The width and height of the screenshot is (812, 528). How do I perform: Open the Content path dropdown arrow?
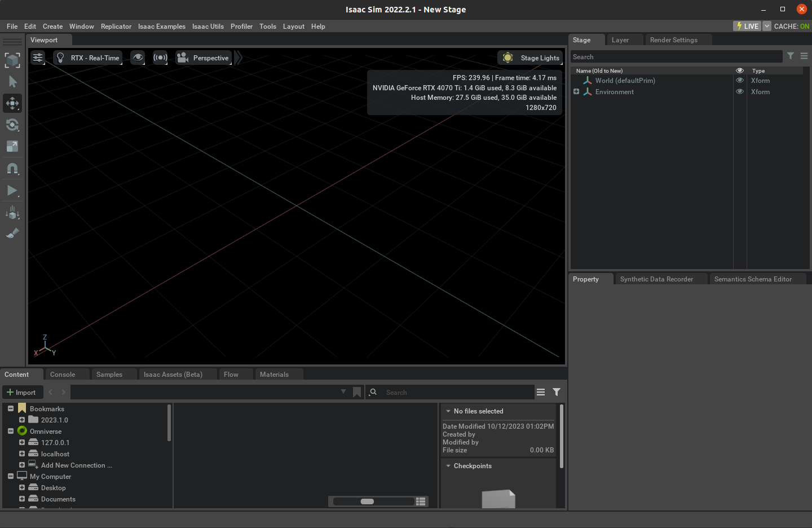point(343,391)
